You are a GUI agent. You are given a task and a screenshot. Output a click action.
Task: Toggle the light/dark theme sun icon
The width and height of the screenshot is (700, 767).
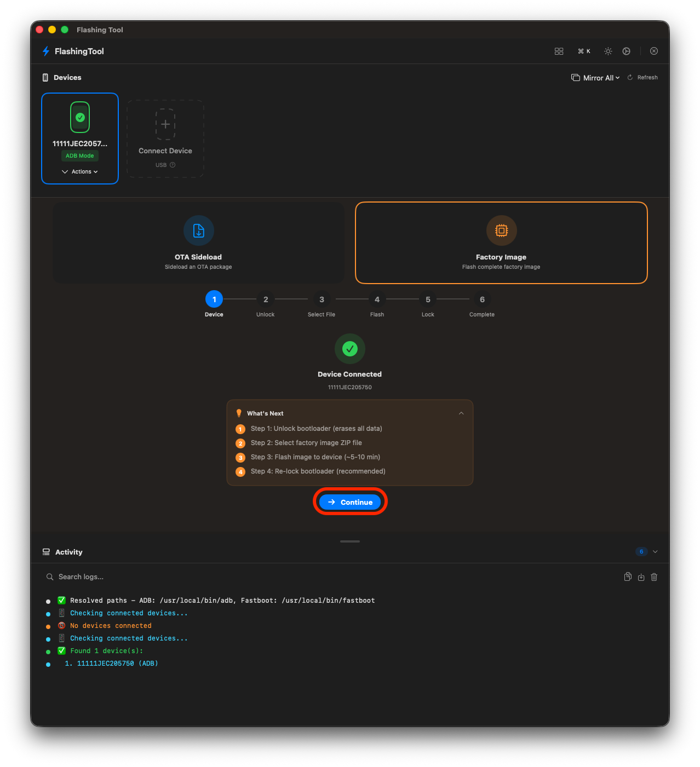pos(608,51)
